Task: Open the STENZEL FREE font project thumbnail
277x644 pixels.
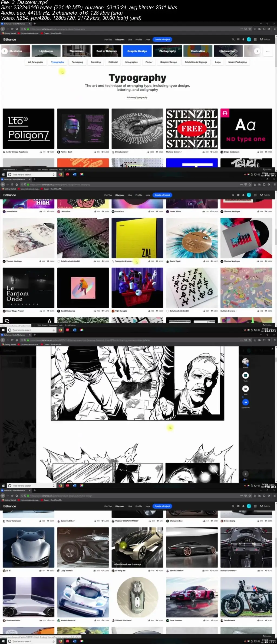Action: tap(192, 129)
